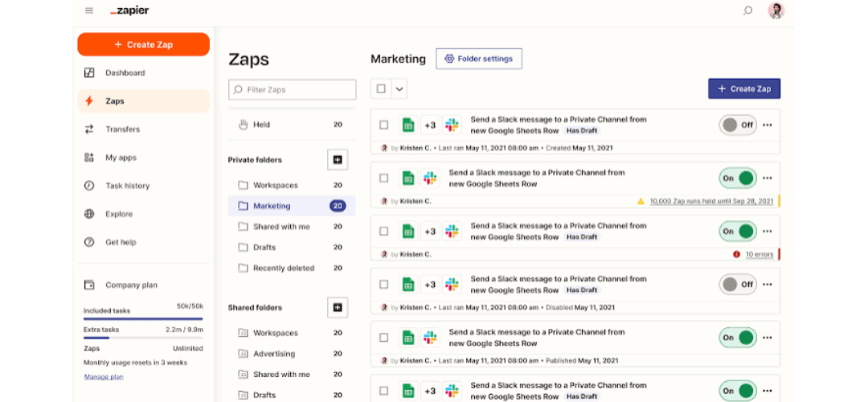The height and width of the screenshot is (402, 868).
Task: Click Google Sheets icon in Created May 11 row
Action: [408, 125]
